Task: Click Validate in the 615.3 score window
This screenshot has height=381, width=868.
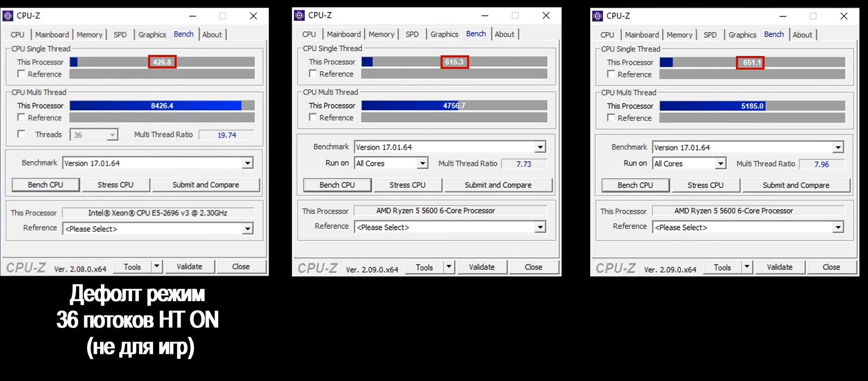Action: click(x=481, y=267)
